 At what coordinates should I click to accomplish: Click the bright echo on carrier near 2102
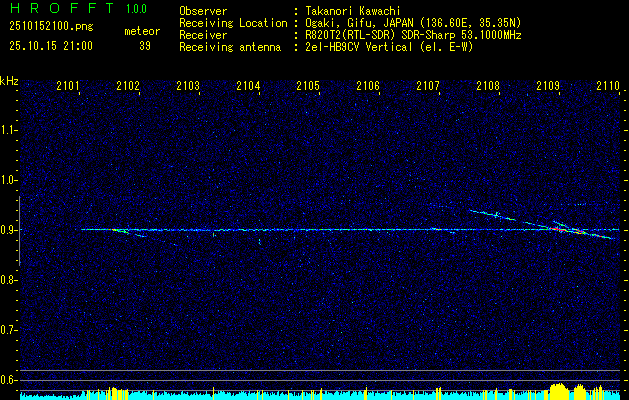pos(119,230)
